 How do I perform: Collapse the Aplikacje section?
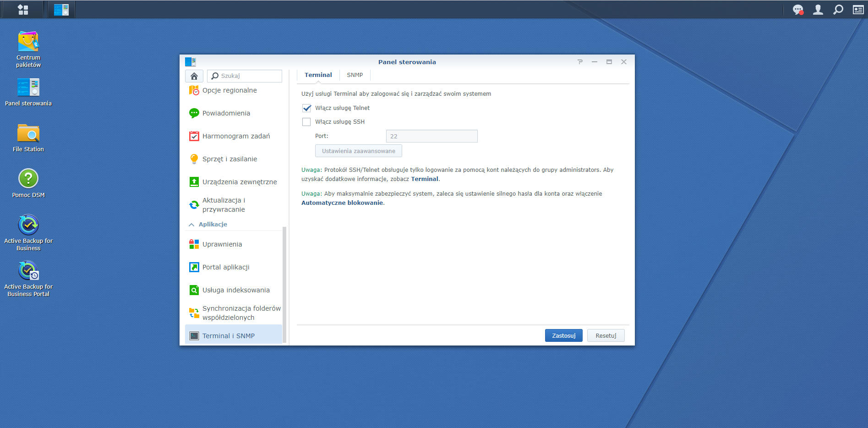pos(191,225)
